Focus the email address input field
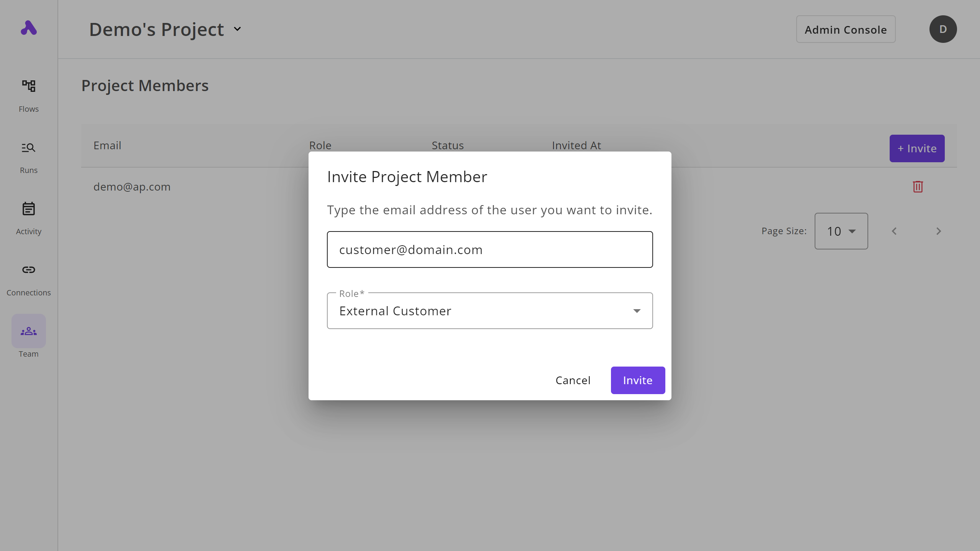The height and width of the screenshot is (551, 980). [490, 249]
